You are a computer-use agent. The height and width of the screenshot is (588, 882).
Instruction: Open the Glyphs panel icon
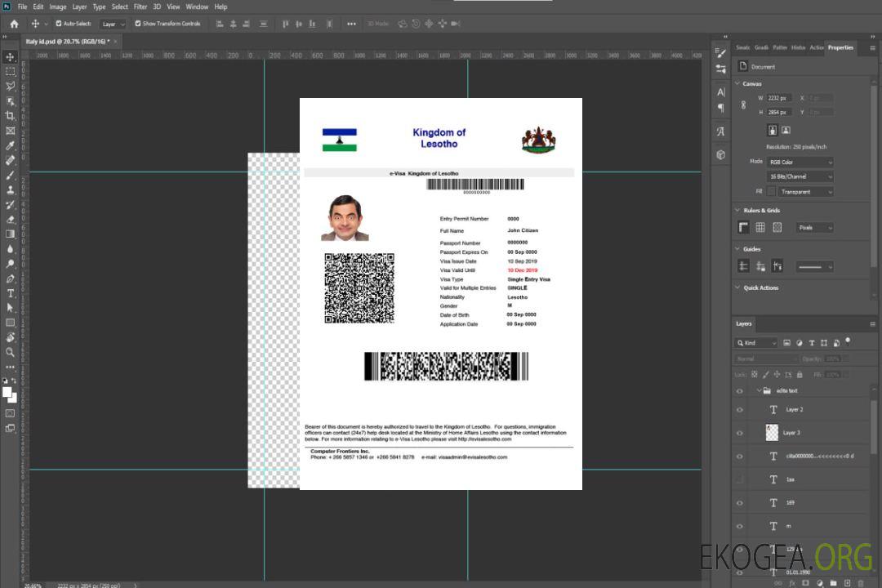(x=721, y=131)
